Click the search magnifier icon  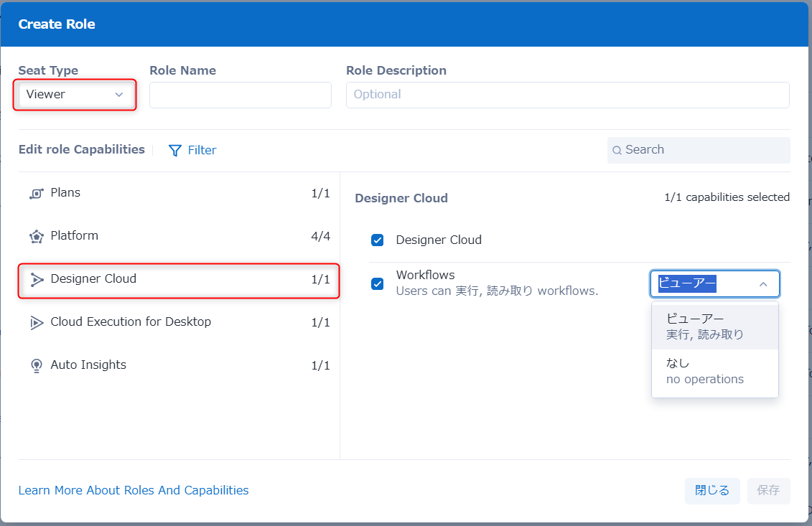click(617, 150)
